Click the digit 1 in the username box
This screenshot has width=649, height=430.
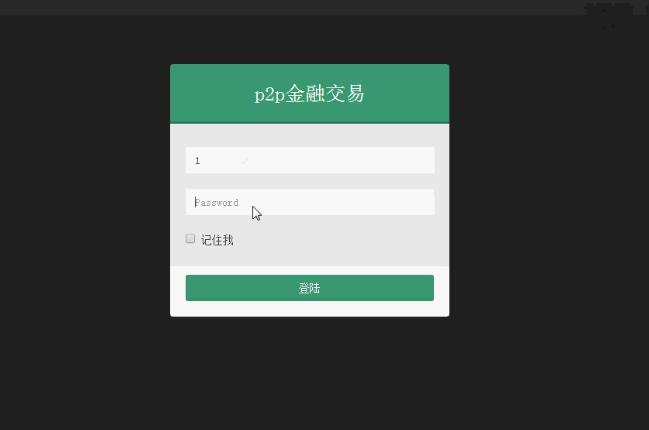pos(197,161)
